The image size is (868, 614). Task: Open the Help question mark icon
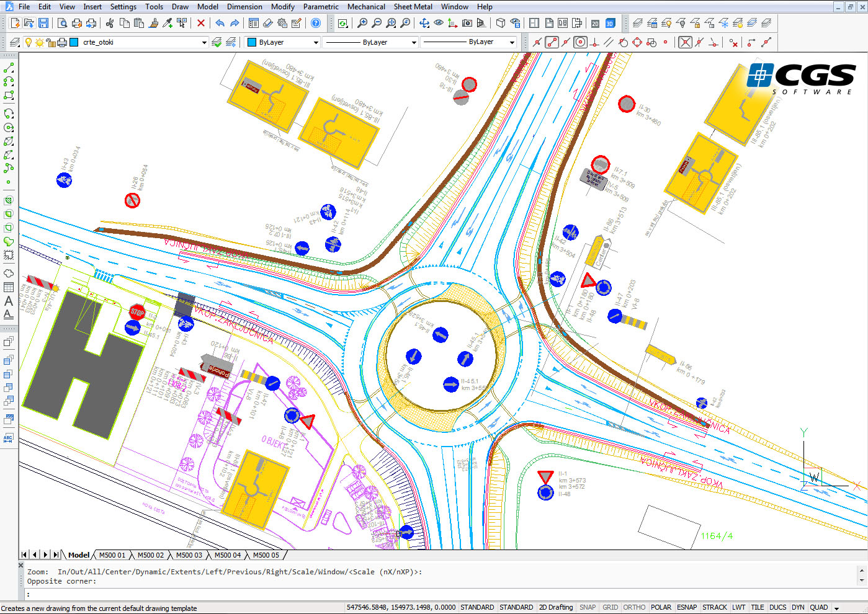coord(316,23)
